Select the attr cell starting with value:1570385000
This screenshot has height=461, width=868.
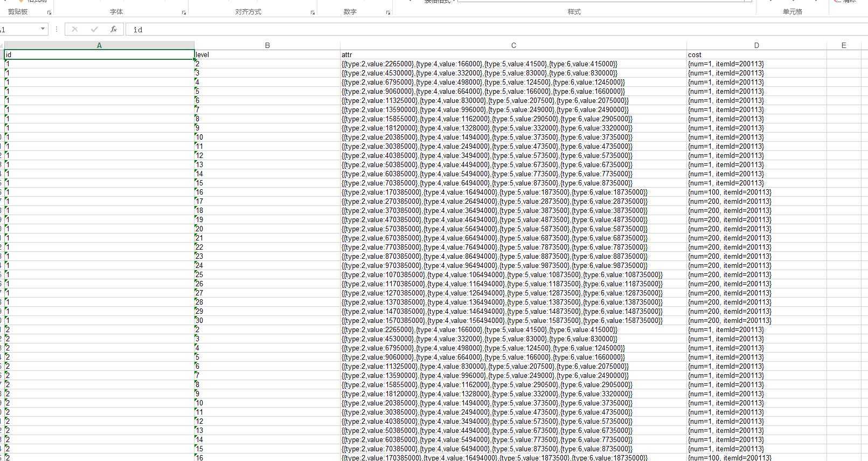click(x=513, y=320)
